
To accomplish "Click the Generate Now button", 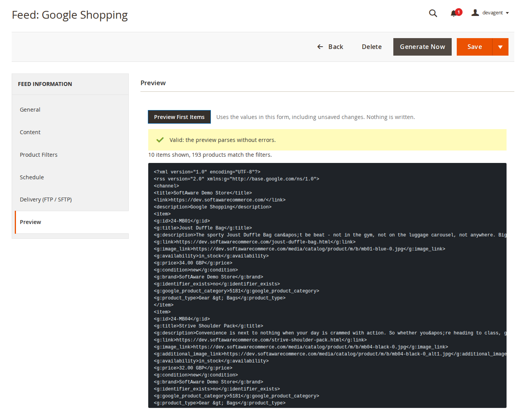I will 423,47.
